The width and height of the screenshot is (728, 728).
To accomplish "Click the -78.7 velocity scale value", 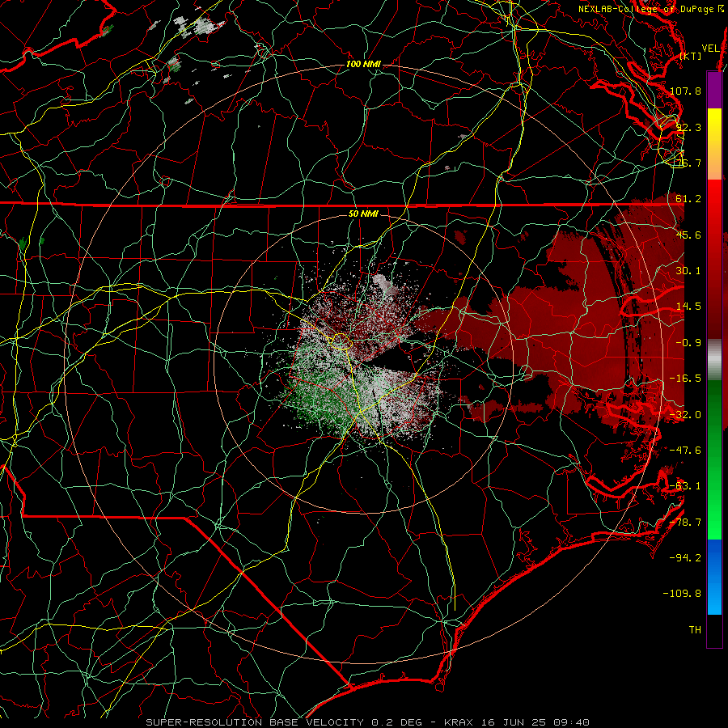I will click(685, 523).
